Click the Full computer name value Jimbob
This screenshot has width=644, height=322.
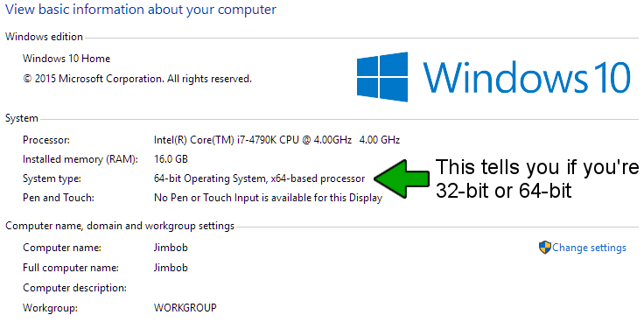tap(171, 268)
